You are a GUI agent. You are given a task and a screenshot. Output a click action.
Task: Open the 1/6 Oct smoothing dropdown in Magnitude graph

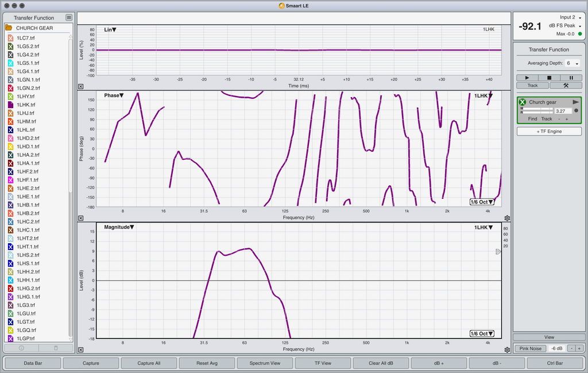482,333
